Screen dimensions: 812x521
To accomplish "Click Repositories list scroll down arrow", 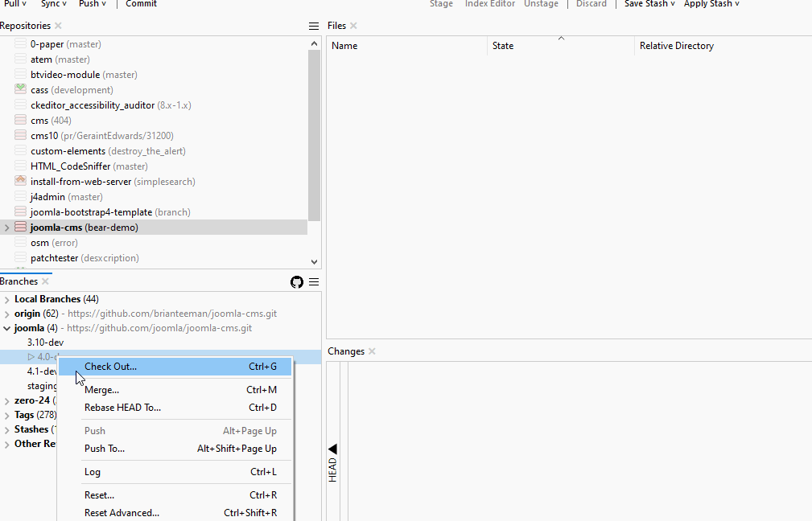I will point(315,262).
